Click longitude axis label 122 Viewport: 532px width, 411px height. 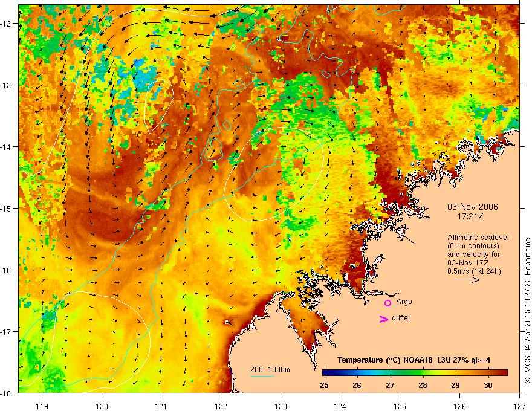click(221, 406)
